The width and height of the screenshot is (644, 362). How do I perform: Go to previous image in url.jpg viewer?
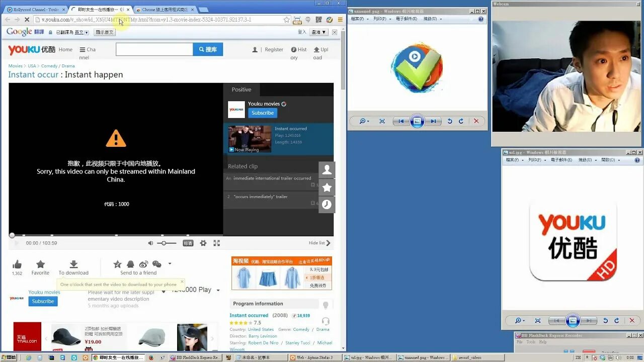(557, 320)
